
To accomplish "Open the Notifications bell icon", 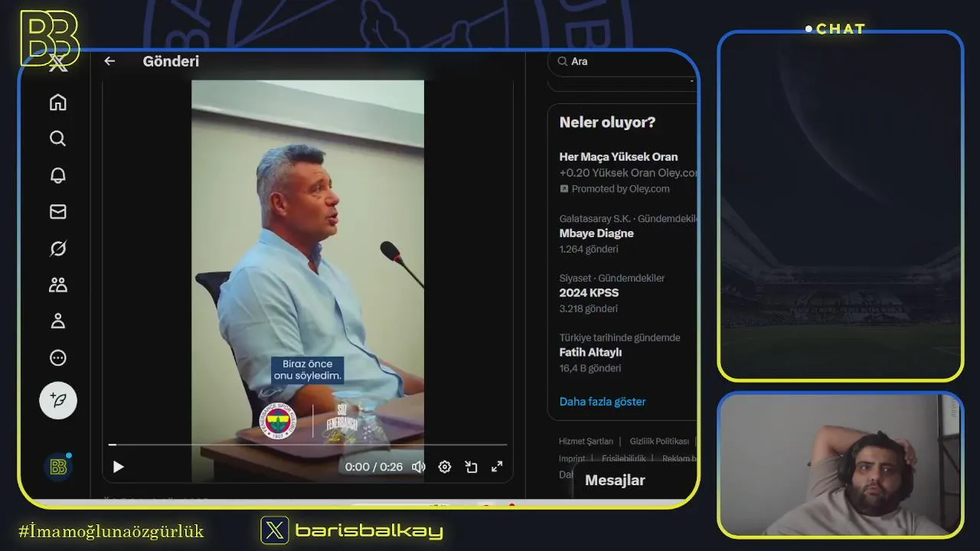I will click(58, 175).
